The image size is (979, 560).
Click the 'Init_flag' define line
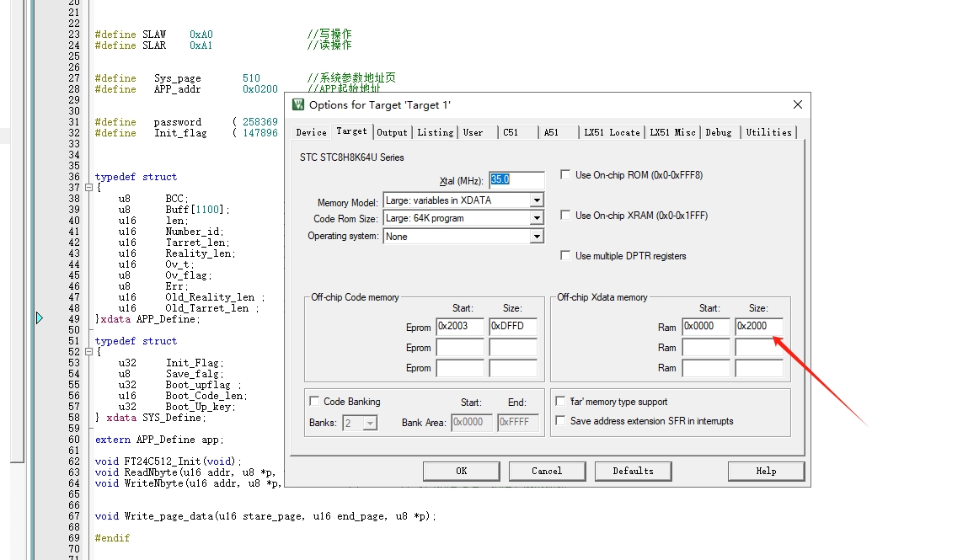(x=186, y=133)
